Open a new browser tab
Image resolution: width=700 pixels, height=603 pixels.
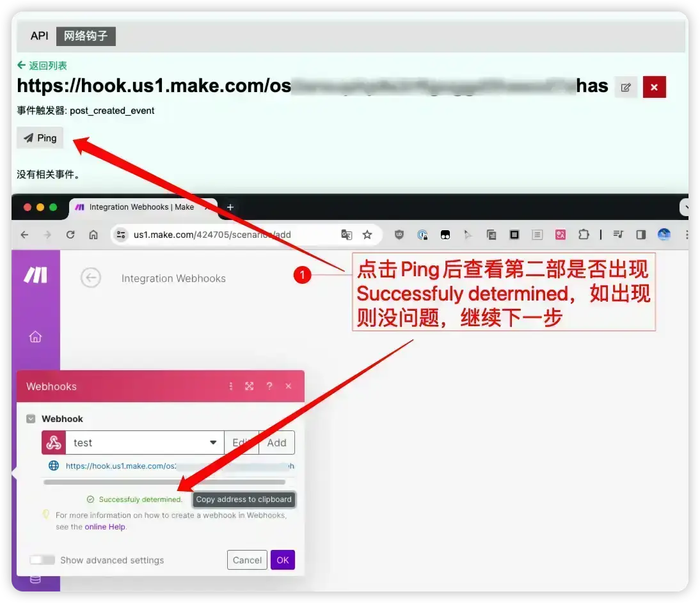(x=230, y=207)
